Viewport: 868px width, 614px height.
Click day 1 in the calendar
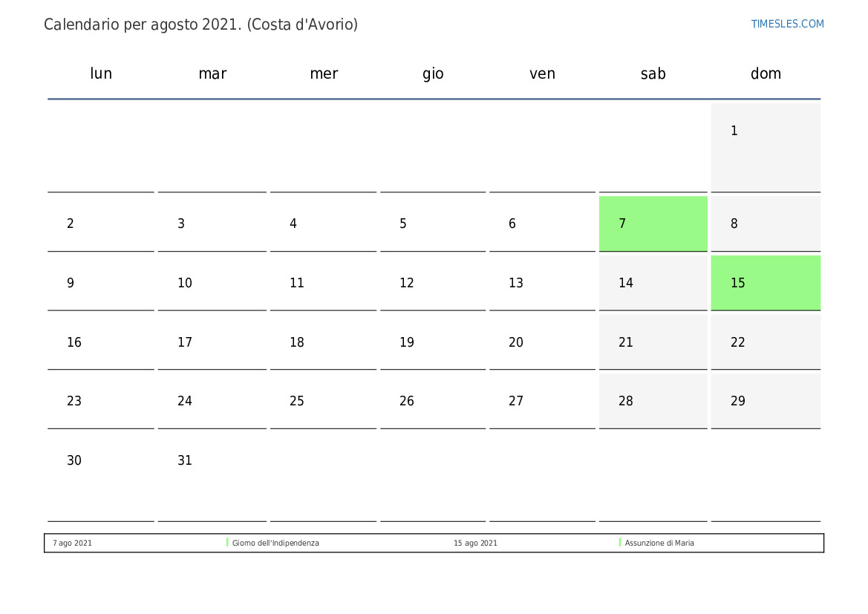coord(766,148)
